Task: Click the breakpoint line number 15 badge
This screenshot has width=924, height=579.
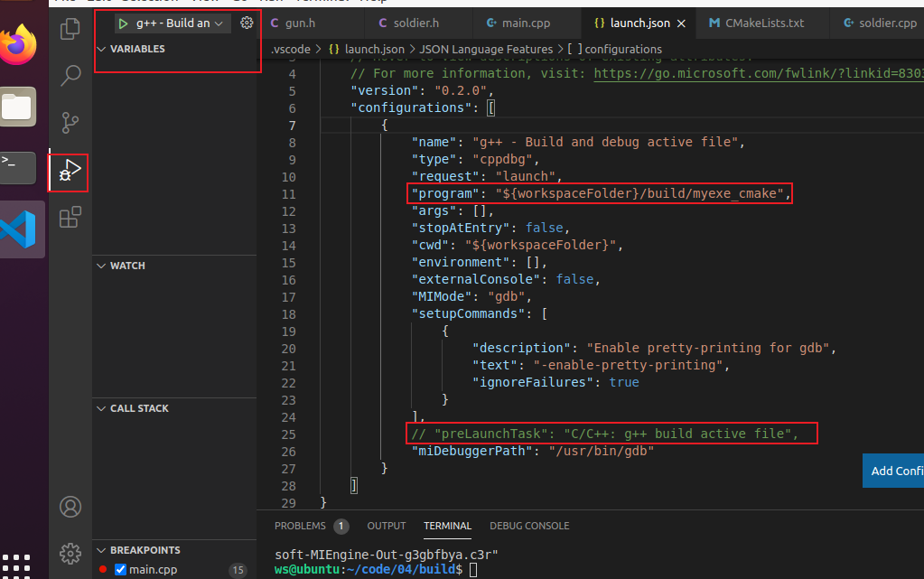Action: (238, 570)
